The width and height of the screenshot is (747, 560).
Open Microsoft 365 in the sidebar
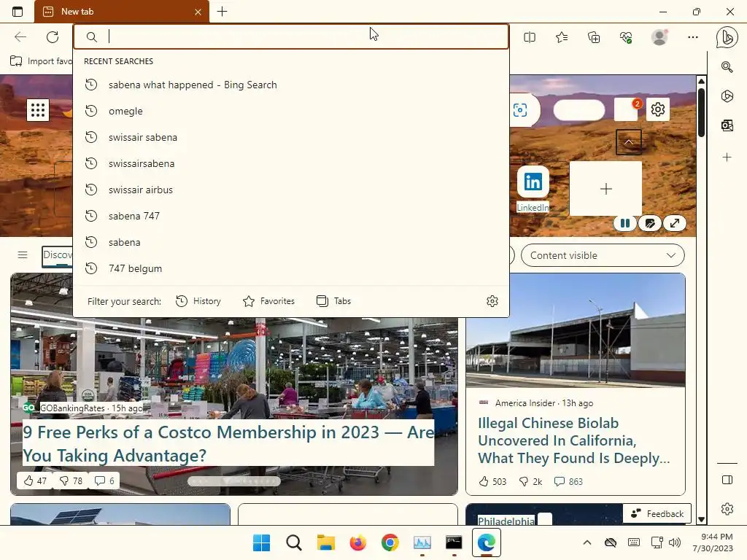point(727,96)
